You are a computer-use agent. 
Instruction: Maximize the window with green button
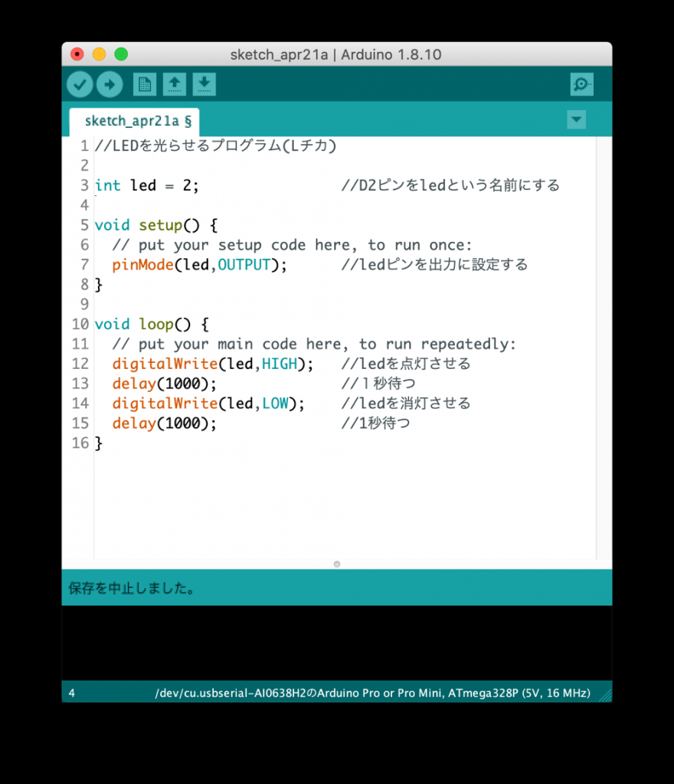pos(121,54)
